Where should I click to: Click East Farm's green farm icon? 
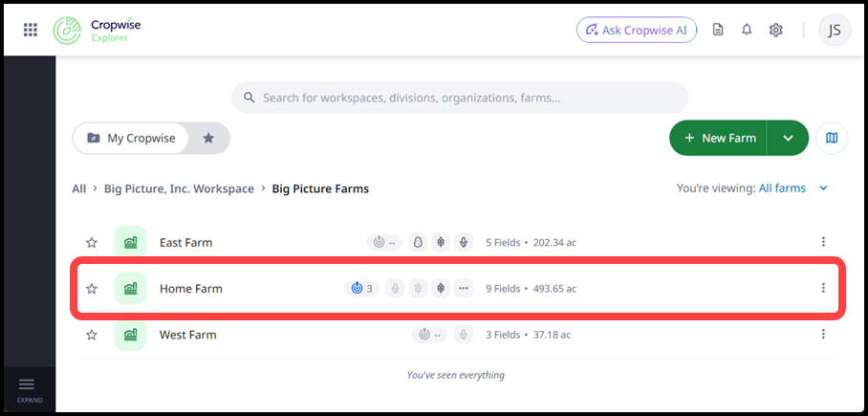click(131, 242)
